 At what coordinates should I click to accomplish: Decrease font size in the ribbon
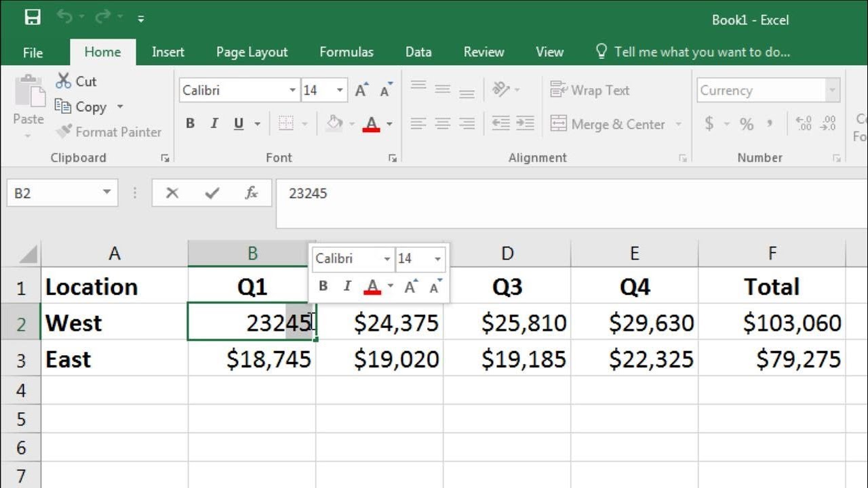(386, 90)
